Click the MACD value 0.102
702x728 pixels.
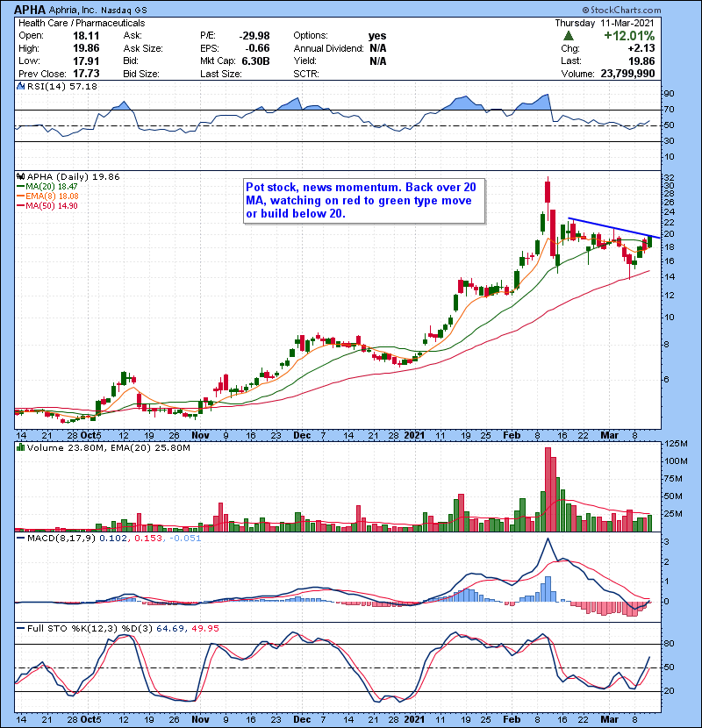tap(113, 538)
